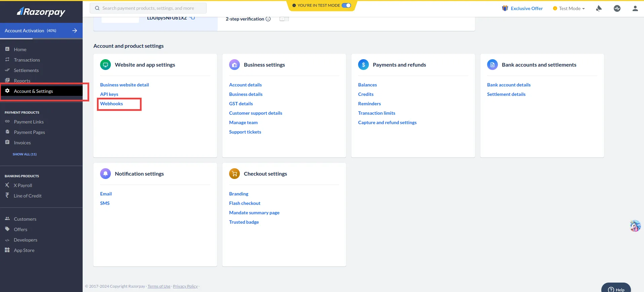Click the unicorn assistant avatar
Screen dimensions: 644x292
click(x=635, y=226)
